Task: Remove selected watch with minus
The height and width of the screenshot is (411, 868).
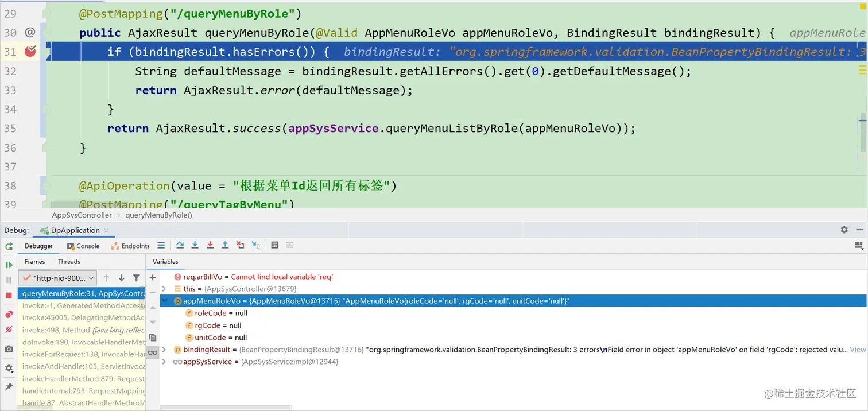Action: pyautogui.click(x=153, y=292)
